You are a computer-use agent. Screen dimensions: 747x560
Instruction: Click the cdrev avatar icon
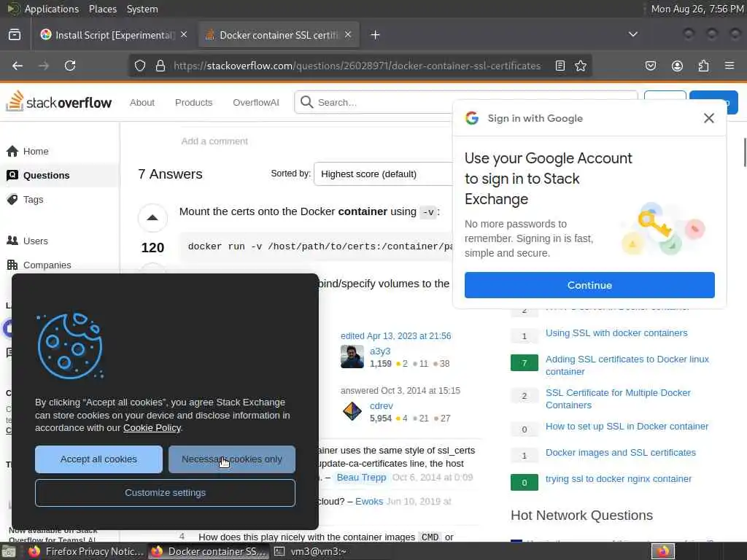pos(352,411)
